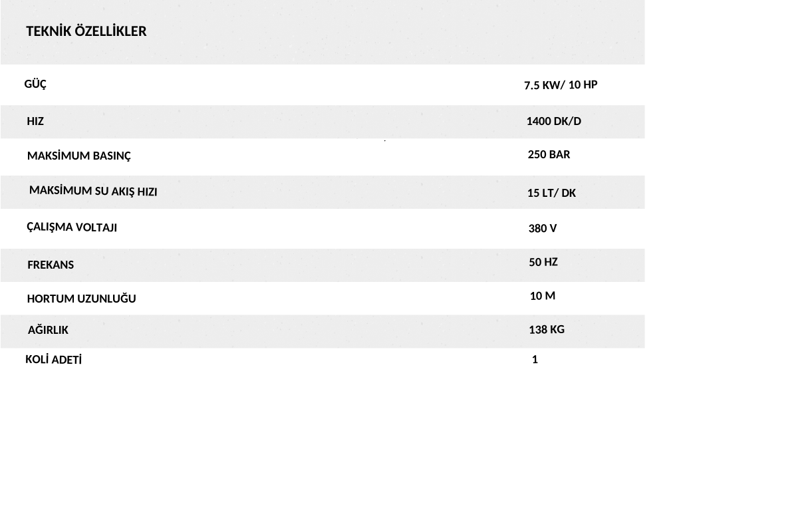This screenshot has width=798, height=532.
Task: Click the KOLİ ADETİ value 1
Action: 535,360
